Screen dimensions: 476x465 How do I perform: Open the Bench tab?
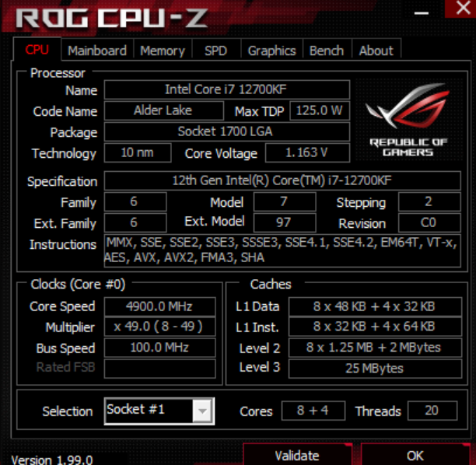[x=327, y=51]
